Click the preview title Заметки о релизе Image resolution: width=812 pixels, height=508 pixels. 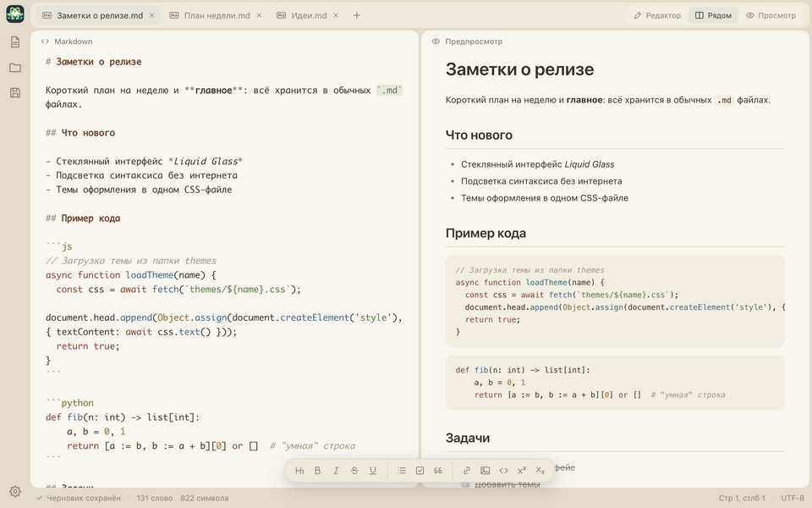pos(519,69)
